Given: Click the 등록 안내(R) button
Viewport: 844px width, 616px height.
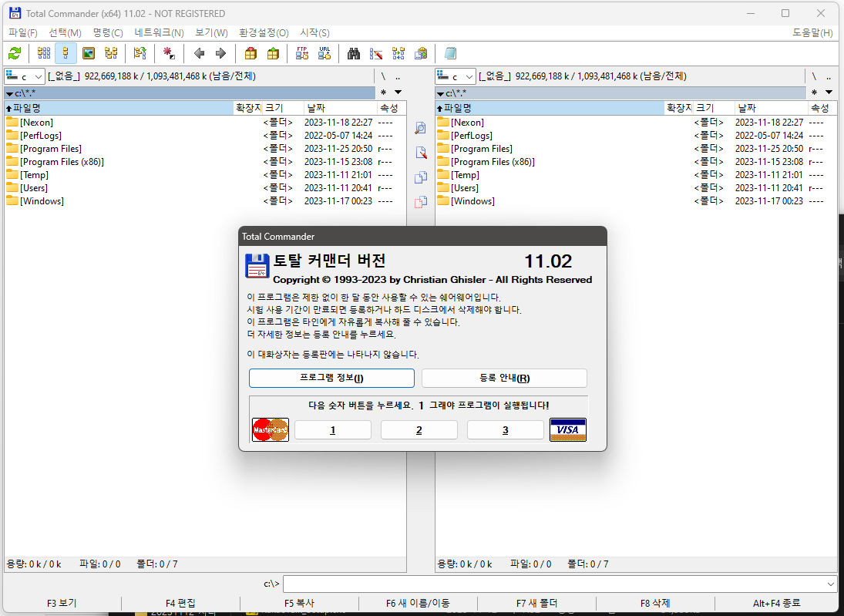Looking at the screenshot, I should [504, 378].
